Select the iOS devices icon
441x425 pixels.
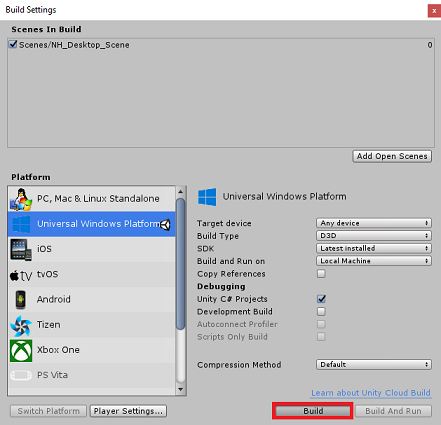(x=21, y=249)
